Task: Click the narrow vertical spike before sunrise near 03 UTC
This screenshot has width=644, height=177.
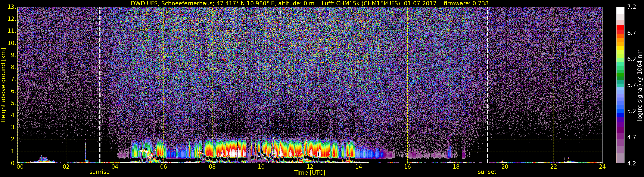Action: [85, 150]
